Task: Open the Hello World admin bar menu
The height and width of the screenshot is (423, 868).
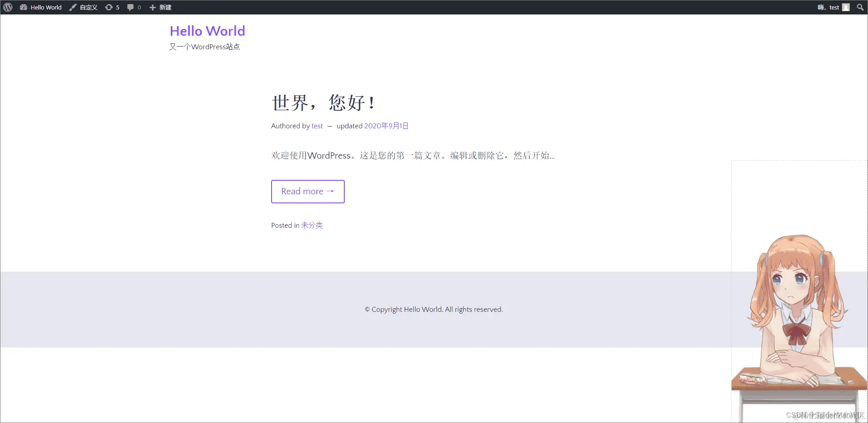Action: coord(46,7)
